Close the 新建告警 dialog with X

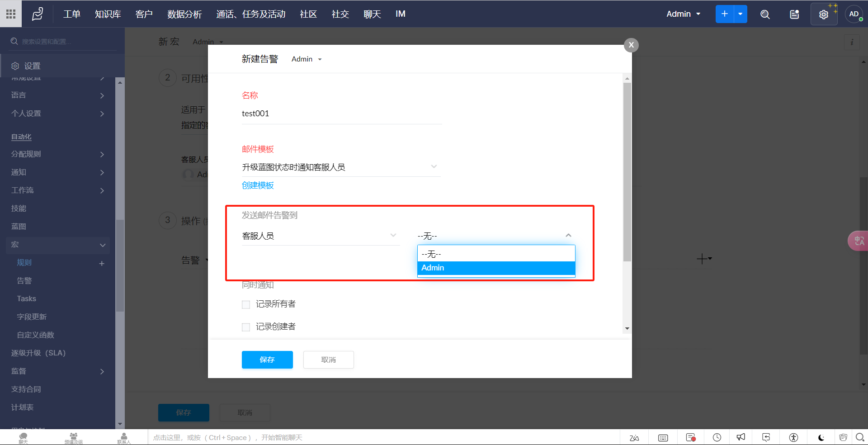(x=631, y=45)
